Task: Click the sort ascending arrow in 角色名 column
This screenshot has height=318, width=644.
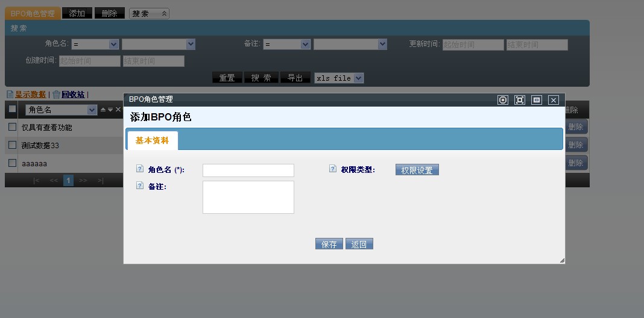Action: click(x=103, y=110)
